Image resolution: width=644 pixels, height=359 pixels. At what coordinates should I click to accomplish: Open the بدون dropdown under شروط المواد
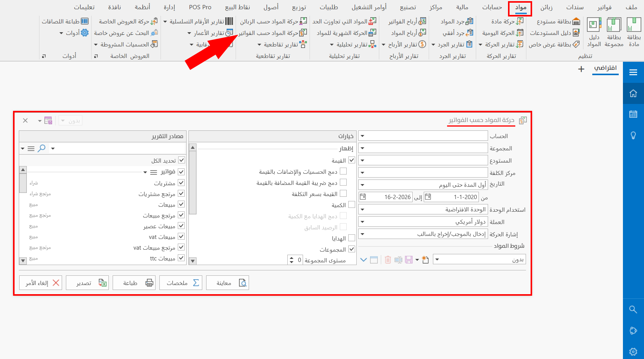click(x=437, y=259)
